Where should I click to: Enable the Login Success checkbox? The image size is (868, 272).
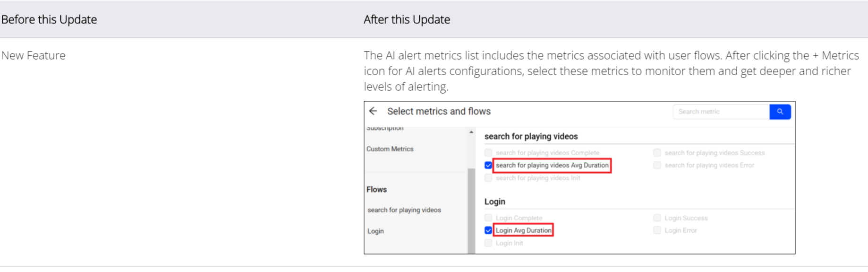[x=657, y=218]
